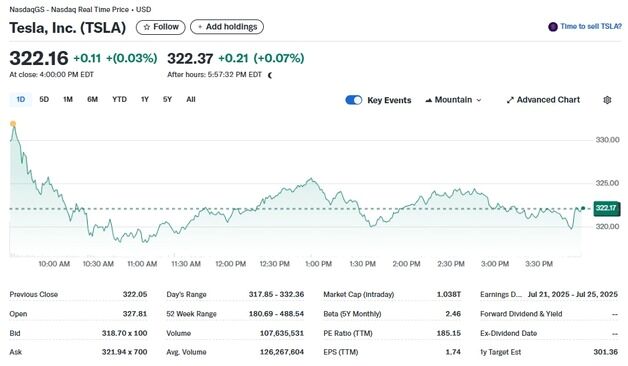Screen dimensions: 628x366
Task: Click the 330.00 price axis label
Action: pos(608,140)
